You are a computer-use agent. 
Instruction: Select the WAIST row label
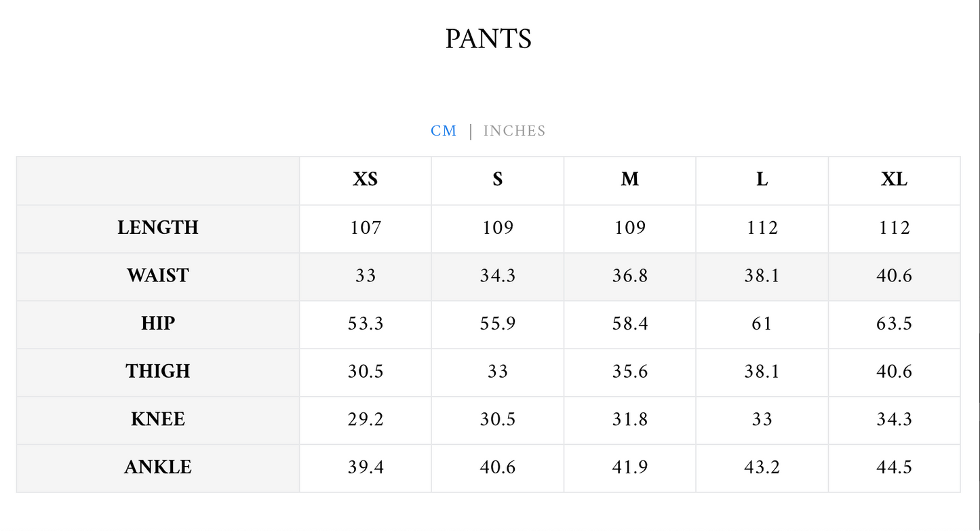click(x=158, y=275)
